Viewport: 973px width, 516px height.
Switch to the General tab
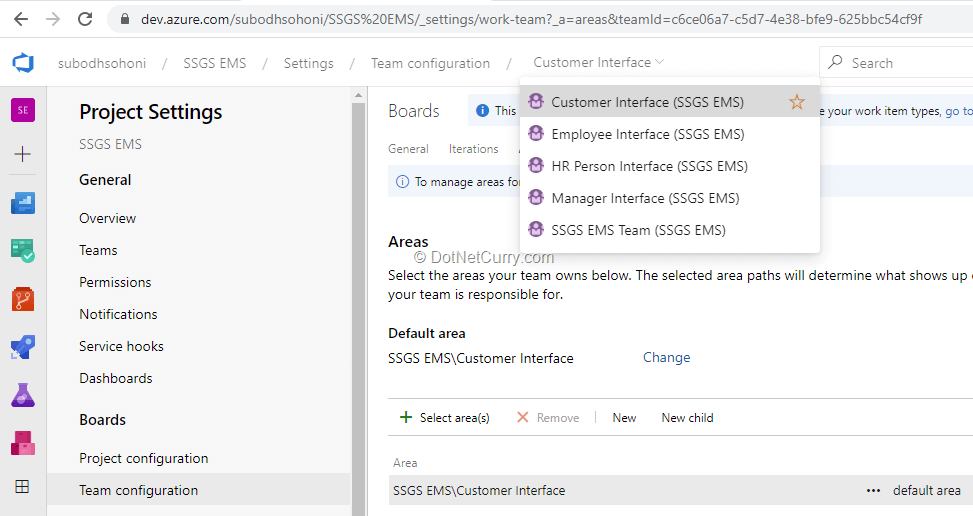[408, 149]
